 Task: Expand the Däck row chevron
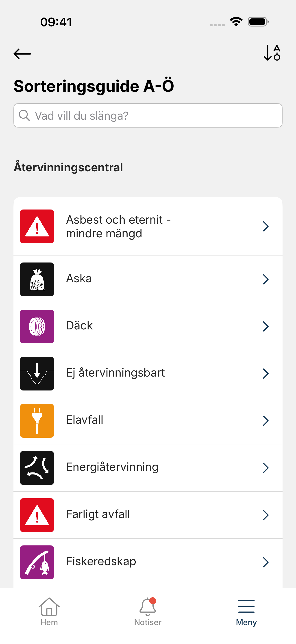click(266, 326)
